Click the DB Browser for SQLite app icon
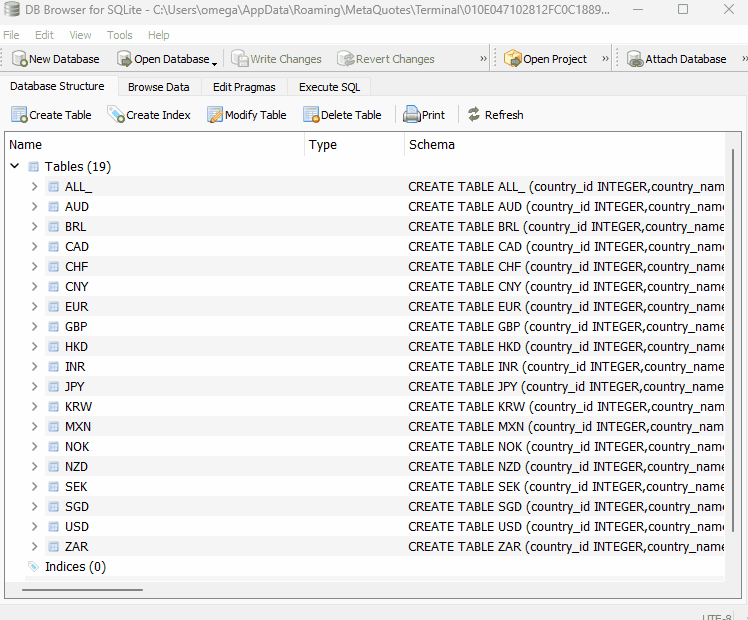Image resolution: width=748 pixels, height=620 pixels. (11, 10)
